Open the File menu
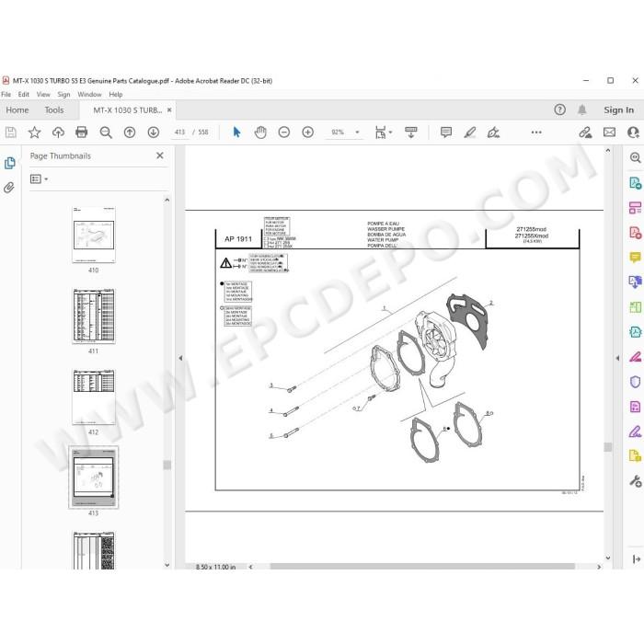The height and width of the screenshot is (644, 644). (6, 94)
